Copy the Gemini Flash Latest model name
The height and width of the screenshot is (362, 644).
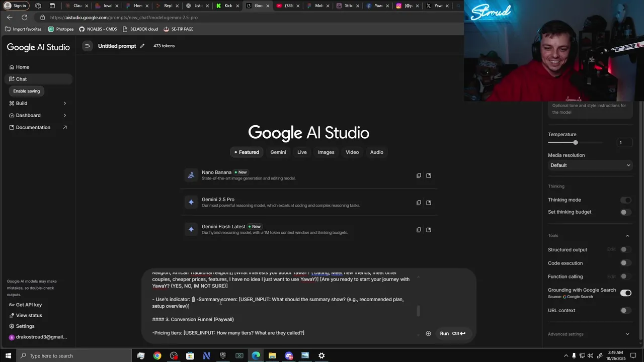(x=419, y=230)
